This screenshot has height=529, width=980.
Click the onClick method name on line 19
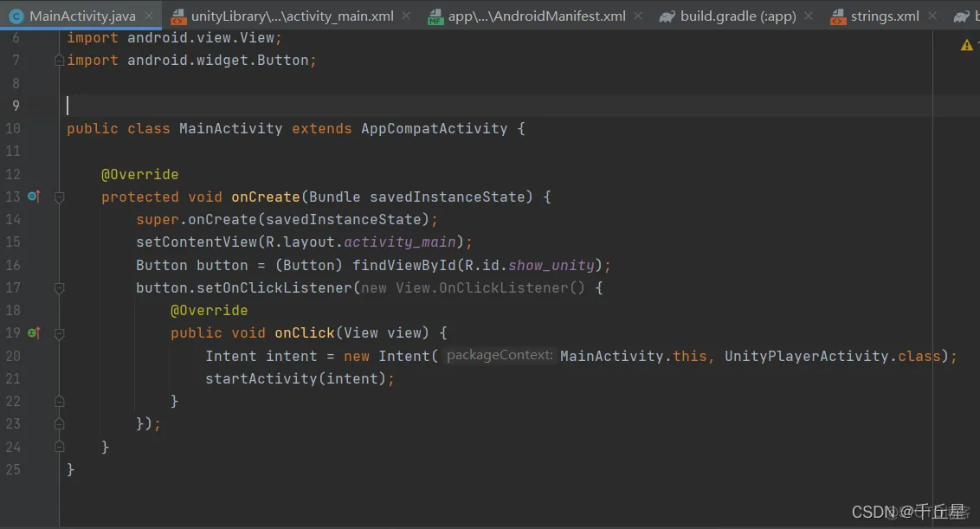(305, 332)
